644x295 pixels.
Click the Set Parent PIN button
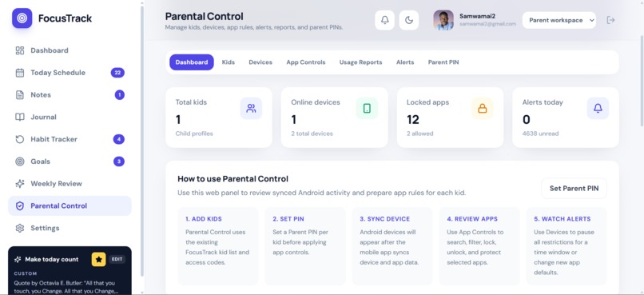pos(574,189)
